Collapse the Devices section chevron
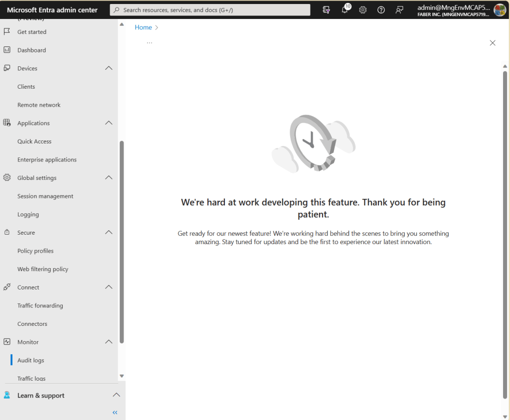Screen dimensions: 510x420 coord(109,68)
